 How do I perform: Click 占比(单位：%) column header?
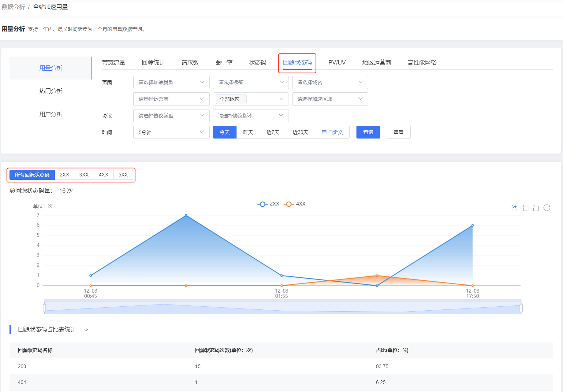click(x=392, y=350)
